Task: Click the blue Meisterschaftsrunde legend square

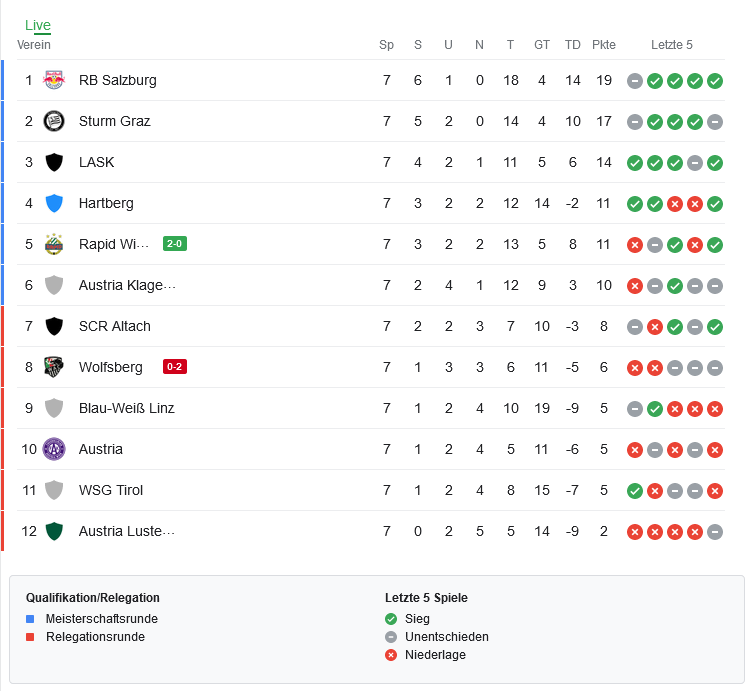Action: (30, 619)
